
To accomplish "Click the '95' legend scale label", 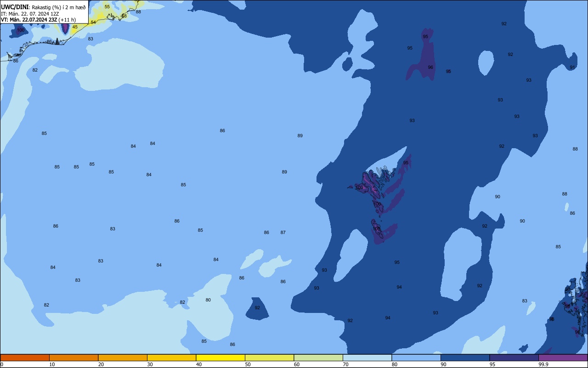I will (492, 364).
